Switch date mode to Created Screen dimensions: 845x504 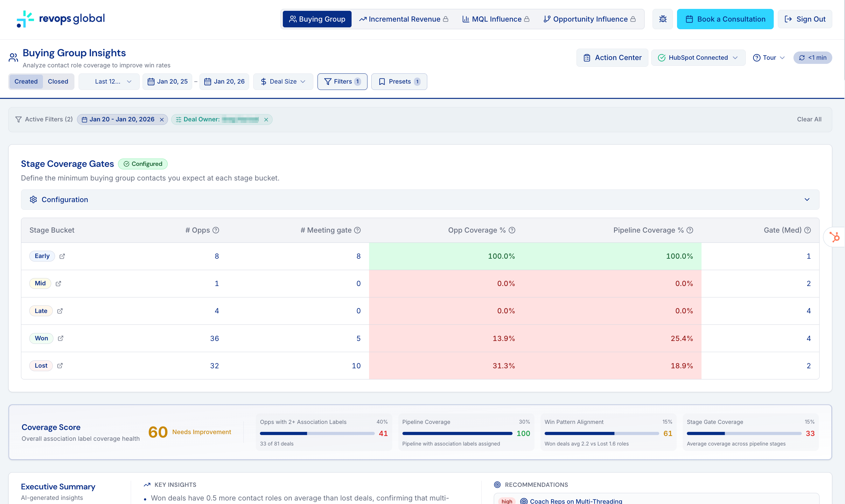pyautogui.click(x=26, y=81)
